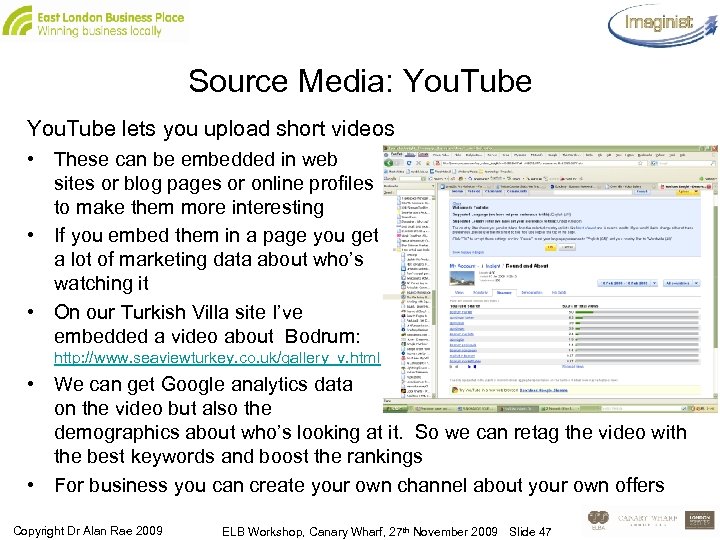
Task: Click the slide title 'Source Media: YouTube'
Action: click(x=360, y=81)
